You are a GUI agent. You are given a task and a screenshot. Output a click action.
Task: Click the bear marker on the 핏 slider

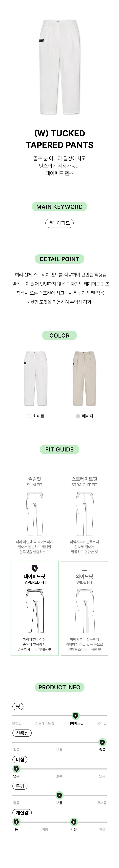(x=76, y=716)
